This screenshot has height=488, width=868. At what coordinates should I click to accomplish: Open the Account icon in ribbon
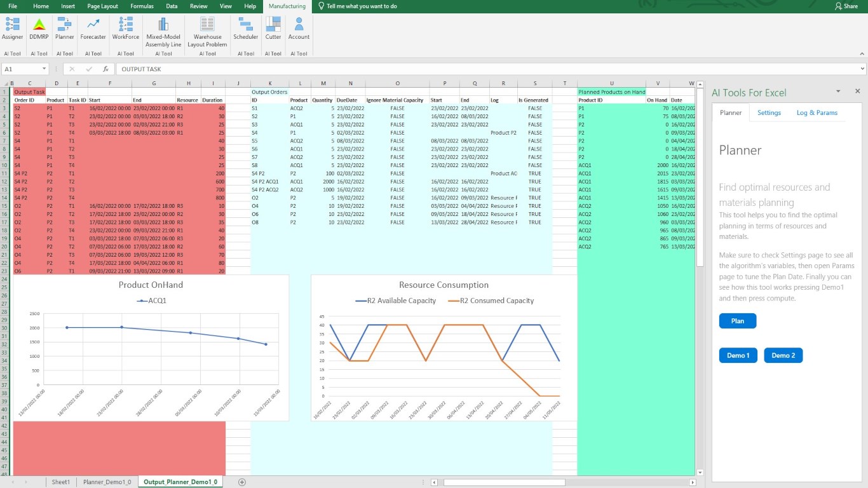(x=299, y=29)
